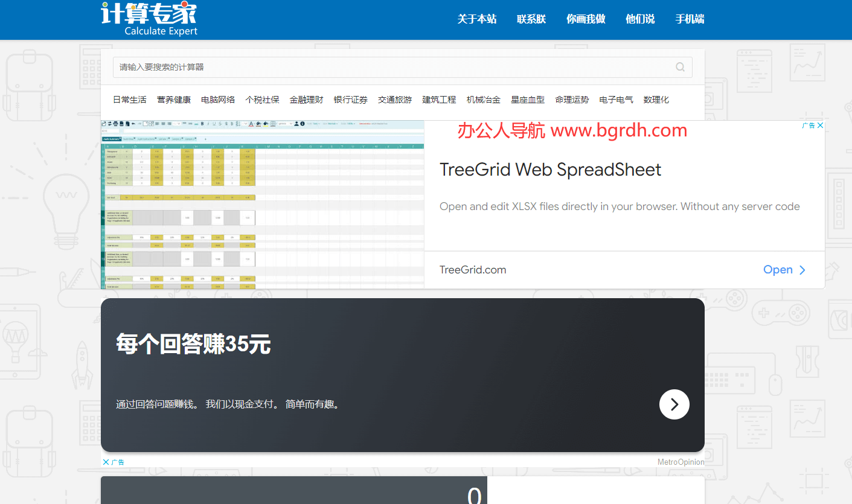Dismiss the MetroOpinion ad using X icon

(x=106, y=462)
